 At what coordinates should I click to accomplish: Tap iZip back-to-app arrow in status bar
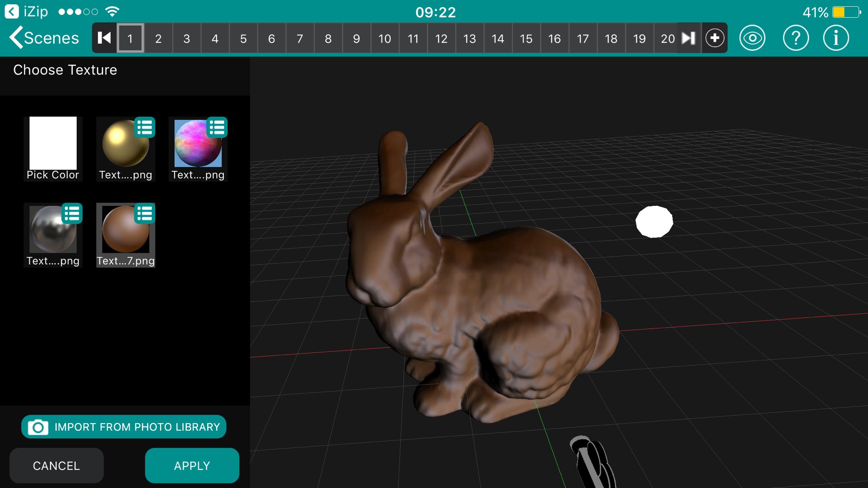(x=12, y=11)
